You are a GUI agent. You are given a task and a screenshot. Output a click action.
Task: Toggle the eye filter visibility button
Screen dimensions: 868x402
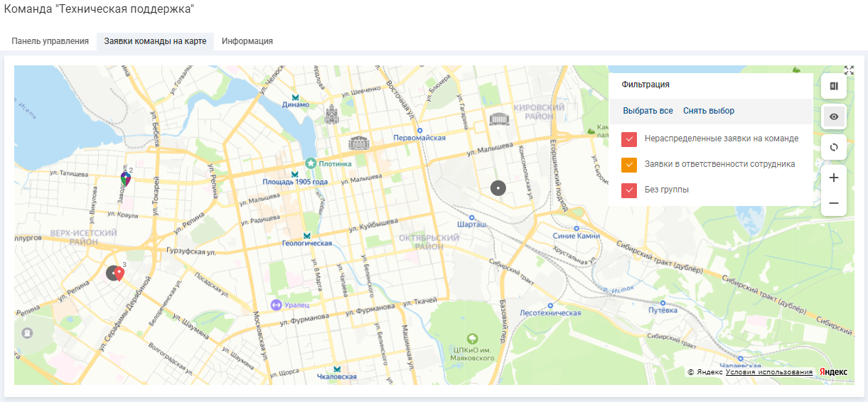coord(834,116)
